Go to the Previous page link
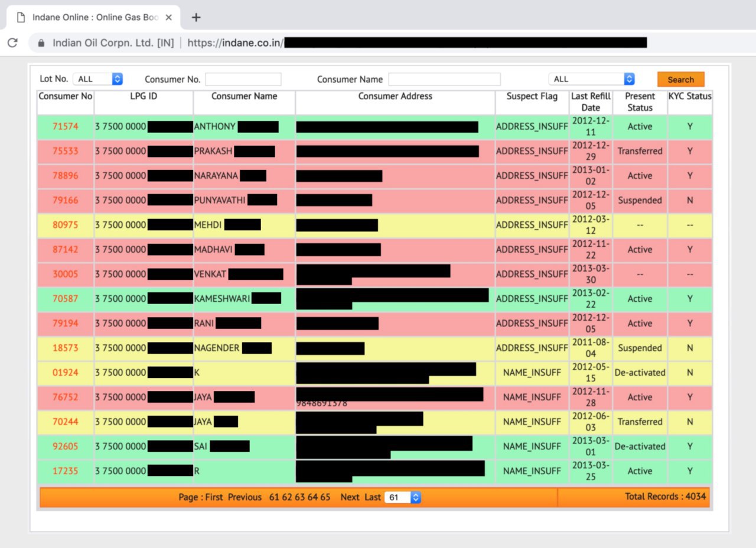 click(245, 497)
